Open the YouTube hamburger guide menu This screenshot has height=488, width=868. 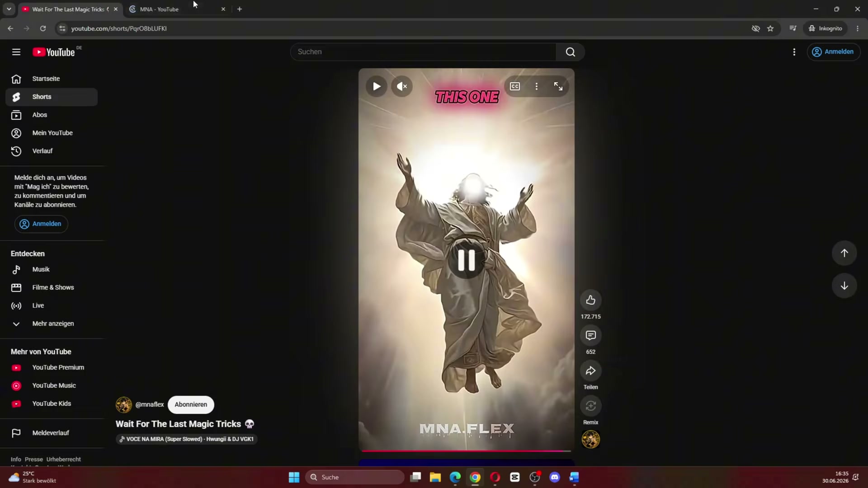[x=16, y=52]
